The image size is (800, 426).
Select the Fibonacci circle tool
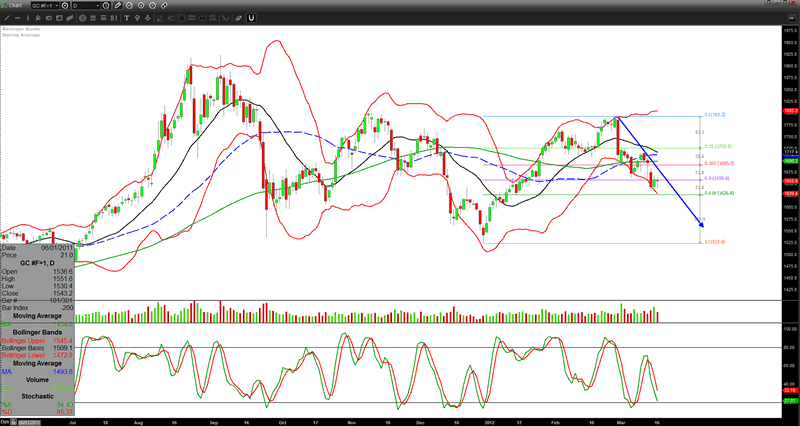83,18
